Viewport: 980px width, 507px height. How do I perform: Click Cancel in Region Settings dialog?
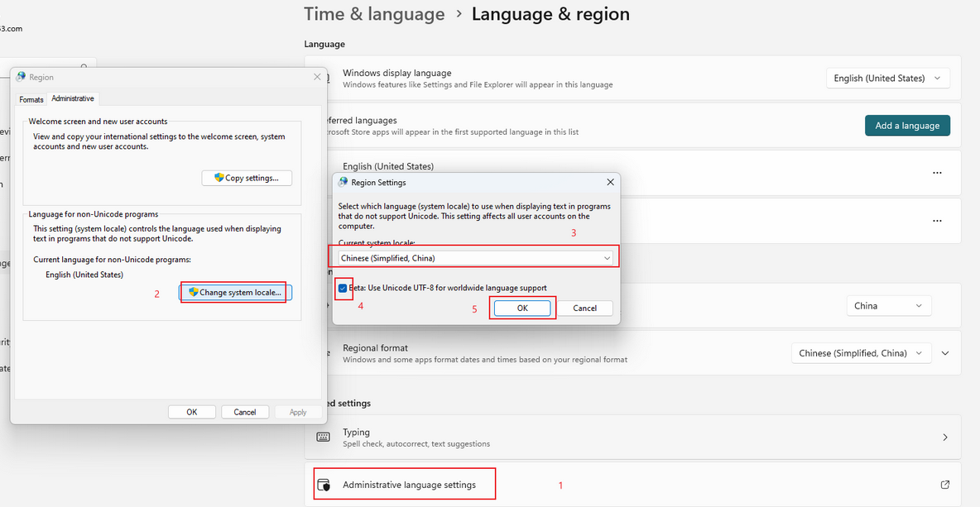[x=585, y=308]
